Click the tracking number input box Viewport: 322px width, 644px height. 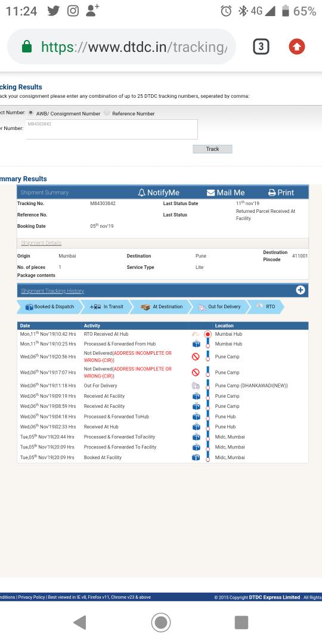point(112,129)
